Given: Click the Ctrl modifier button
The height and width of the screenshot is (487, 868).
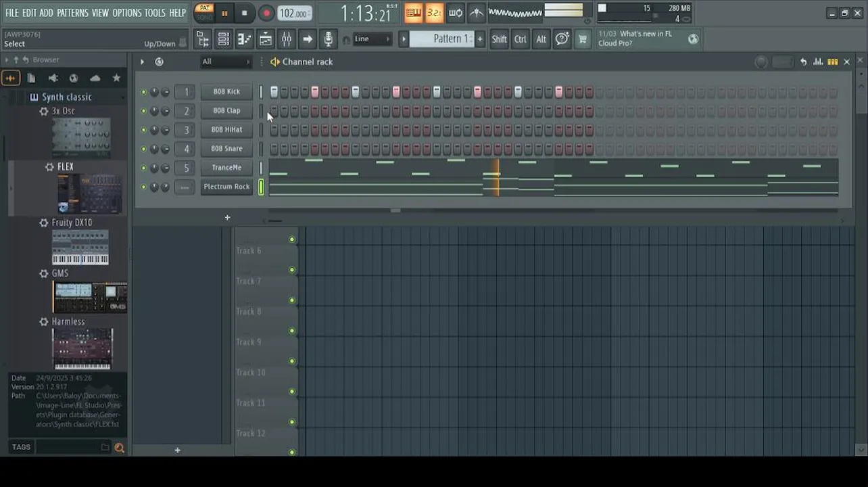Looking at the screenshot, I should pyautogui.click(x=520, y=39).
